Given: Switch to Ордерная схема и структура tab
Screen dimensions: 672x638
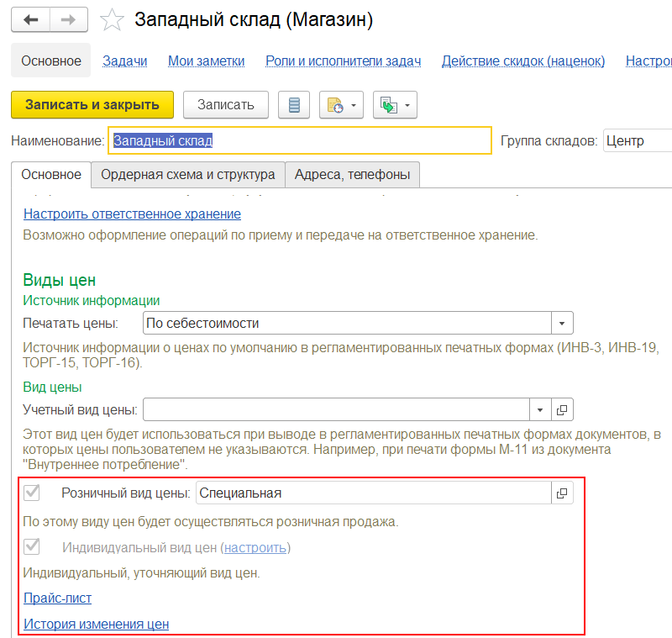Looking at the screenshot, I should pyautogui.click(x=188, y=175).
